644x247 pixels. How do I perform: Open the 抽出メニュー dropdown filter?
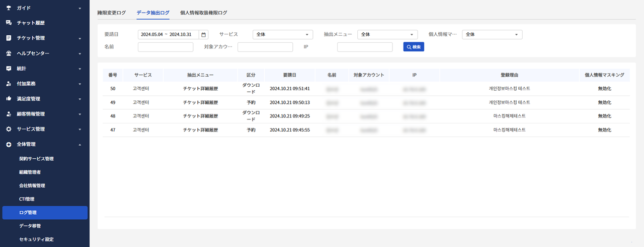(387, 35)
